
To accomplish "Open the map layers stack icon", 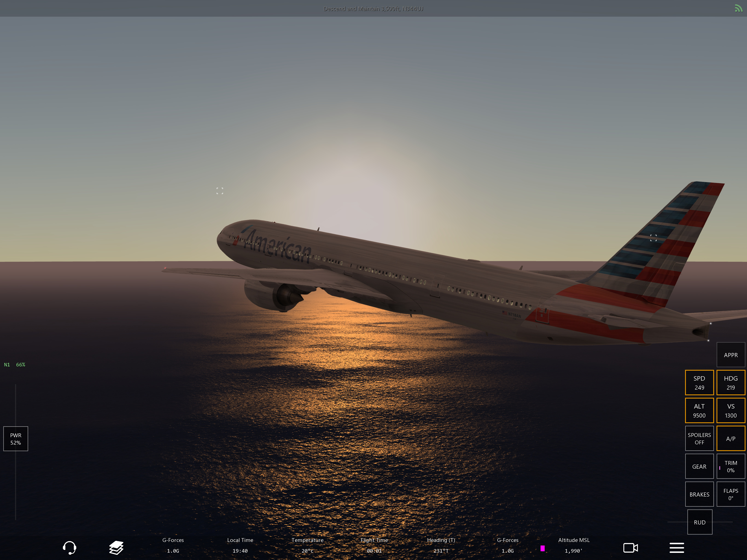I will [116, 547].
